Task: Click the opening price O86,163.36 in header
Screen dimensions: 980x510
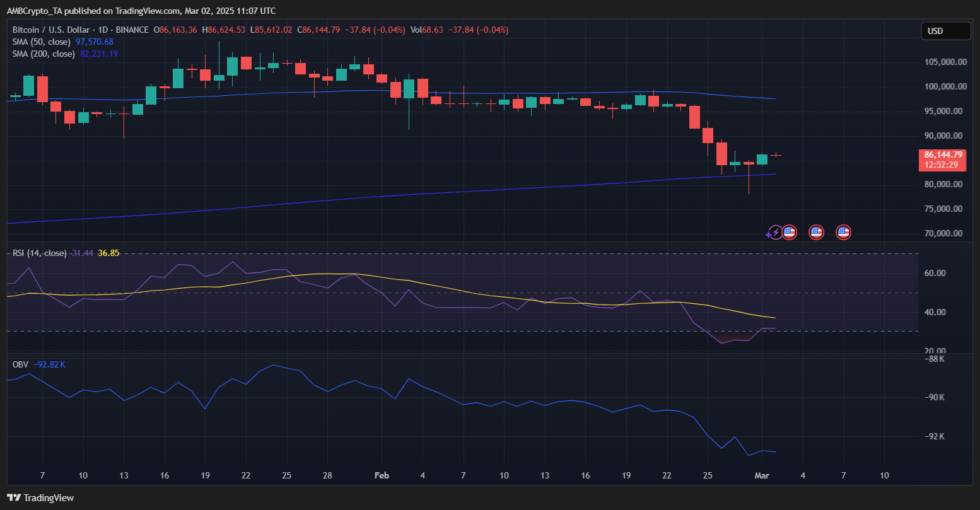Action: (x=176, y=30)
